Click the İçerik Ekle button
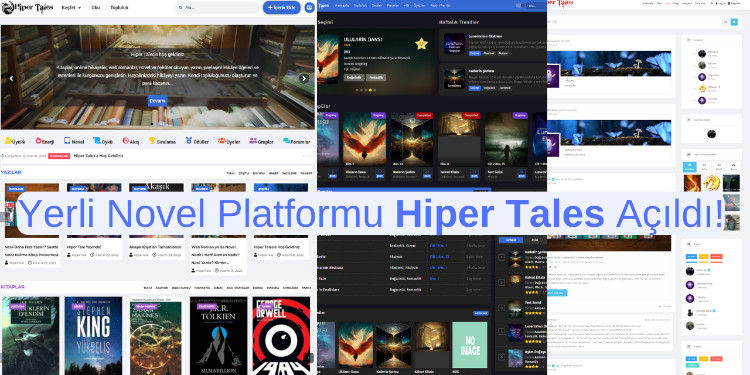The width and height of the screenshot is (750, 375). [282, 8]
